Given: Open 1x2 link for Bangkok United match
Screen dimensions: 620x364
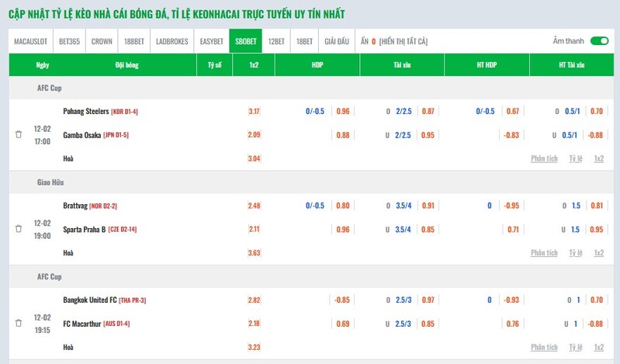Looking at the screenshot, I should point(598,347).
